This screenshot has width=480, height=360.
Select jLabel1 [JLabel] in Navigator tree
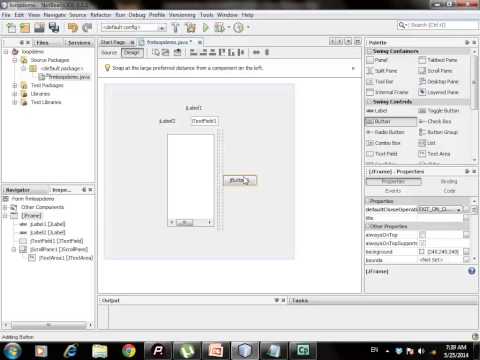[x=47, y=224]
